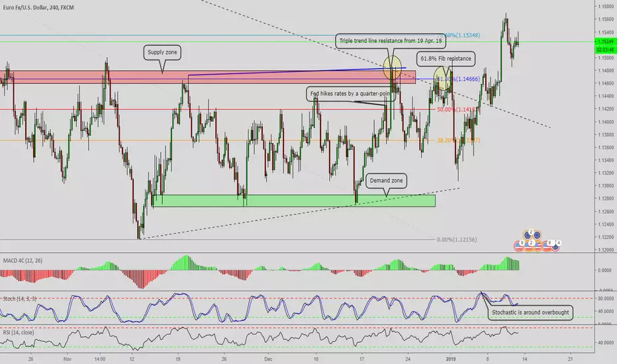This screenshot has width=617, height=364.
Task: Click the Fed hikes rates callout
Action: (x=351, y=94)
